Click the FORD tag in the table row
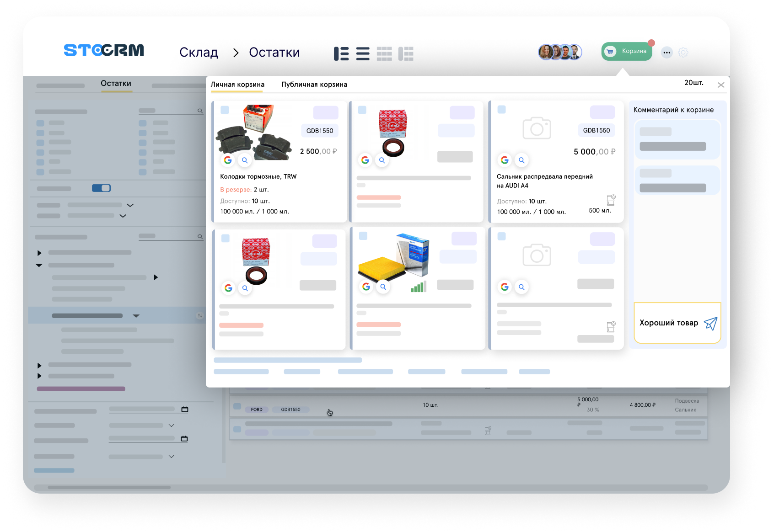This screenshot has height=532, width=774. [x=257, y=410]
